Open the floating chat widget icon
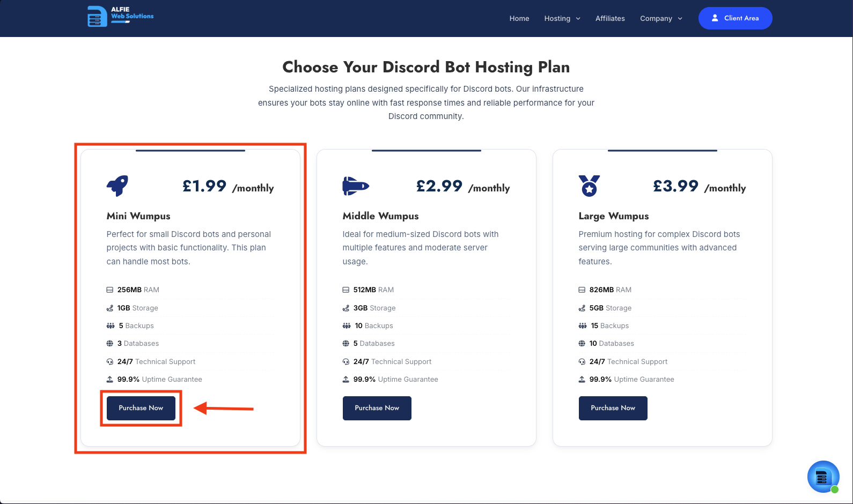This screenshot has width=853, height=504. point(823,476)
